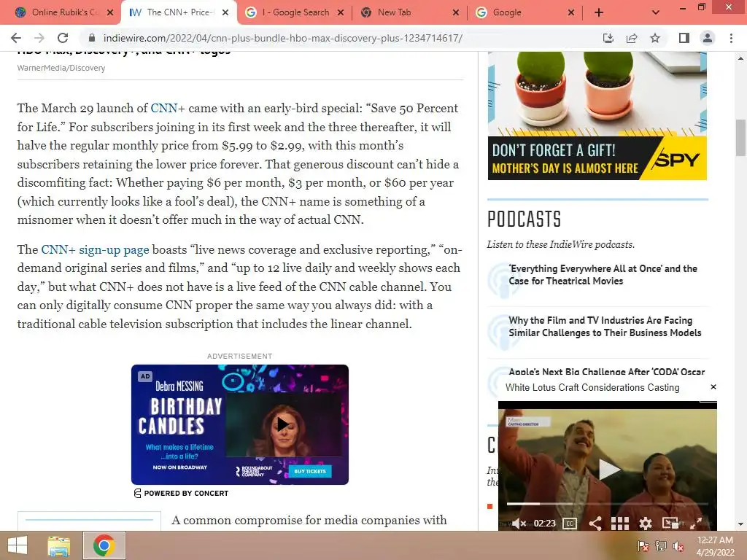747x560 pixels.
Task: Click the Chrome taskbar icon
Action: click(104, 545)
